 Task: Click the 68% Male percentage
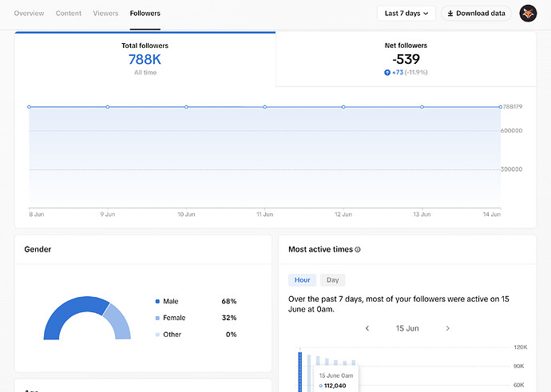pyautogui.click(x=228, y=301)
